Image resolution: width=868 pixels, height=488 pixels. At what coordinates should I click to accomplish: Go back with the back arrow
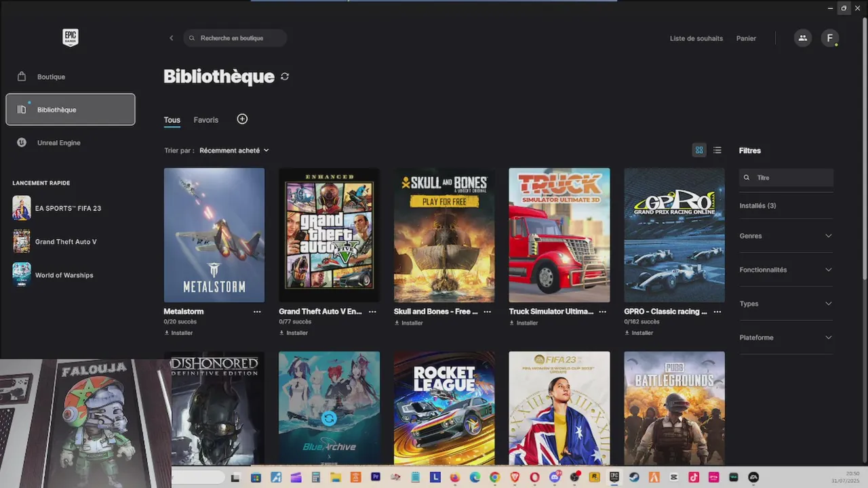(x=171, y=38)
